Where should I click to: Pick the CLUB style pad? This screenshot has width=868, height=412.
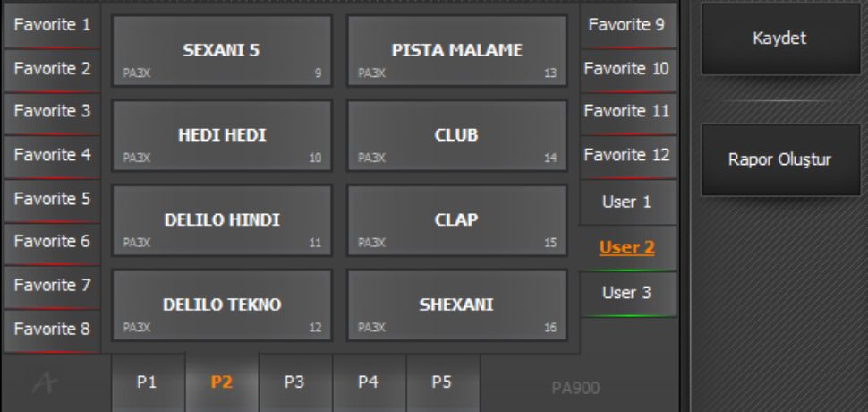click(x=456, y=135)
